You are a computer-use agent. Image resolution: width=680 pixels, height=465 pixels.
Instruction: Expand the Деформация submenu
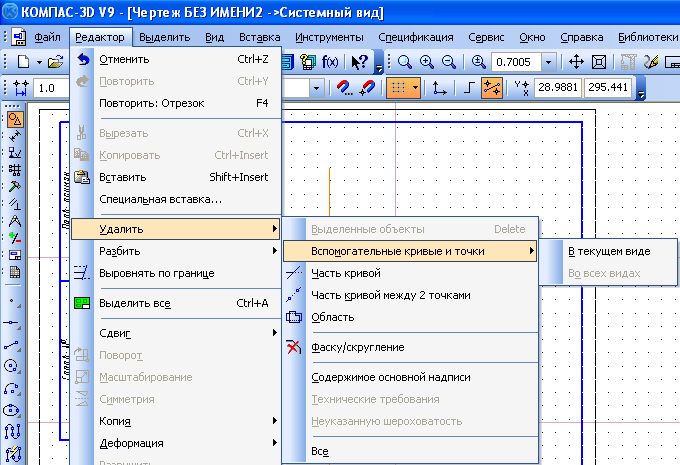click(176, 443)
